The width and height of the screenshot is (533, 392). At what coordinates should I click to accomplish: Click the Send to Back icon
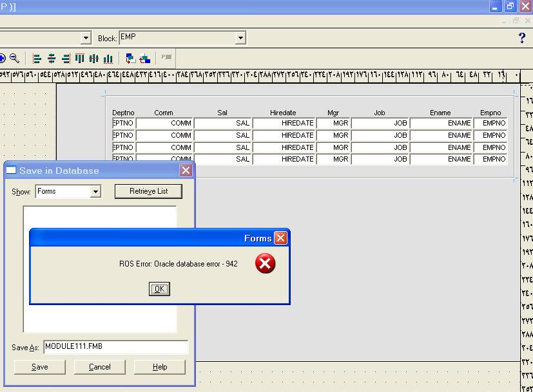[x=144, y=59]
